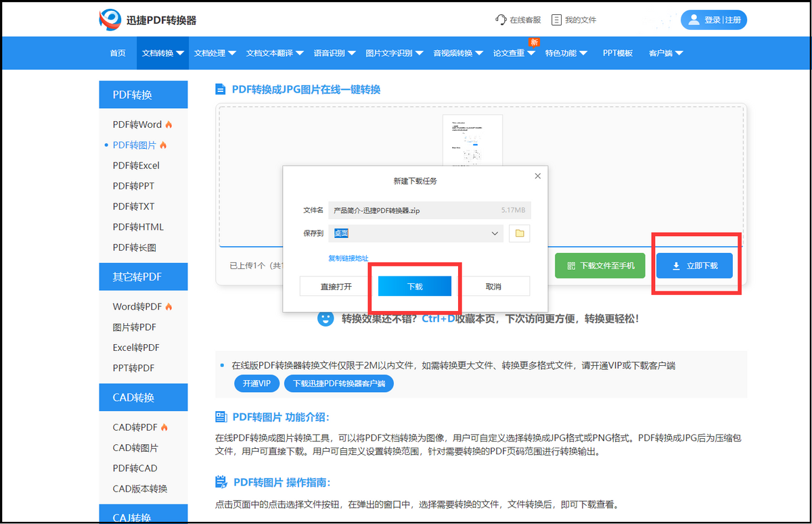The image size is (812, 524).
Task: Expand 客户端 nav dropdown
Action: click(666, 53)
